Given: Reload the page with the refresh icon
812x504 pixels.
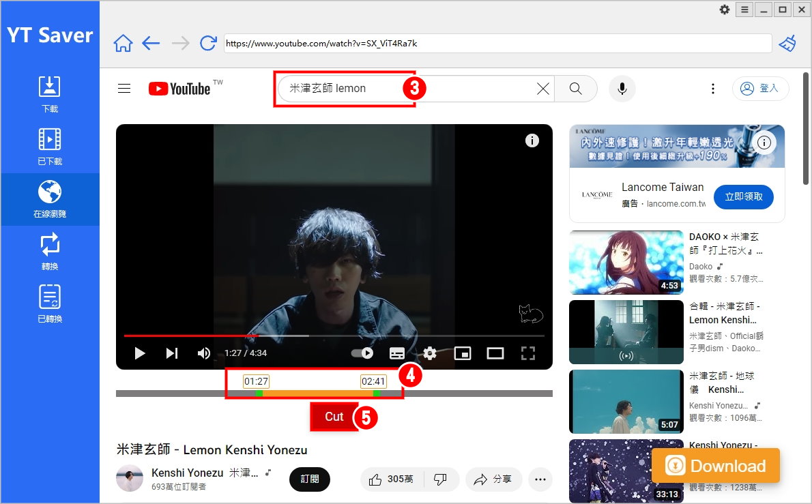Looking at the screenshot, I should tap(208, 44).
